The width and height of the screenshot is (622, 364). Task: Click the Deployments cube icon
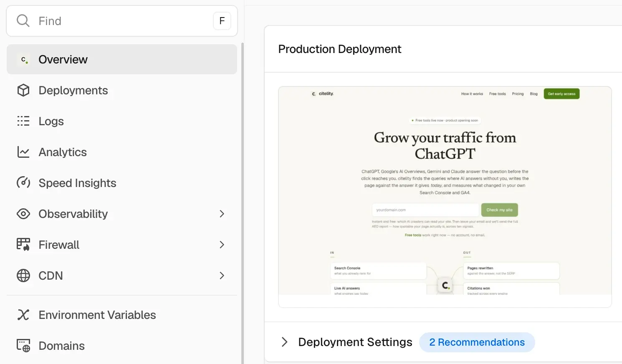23,90
